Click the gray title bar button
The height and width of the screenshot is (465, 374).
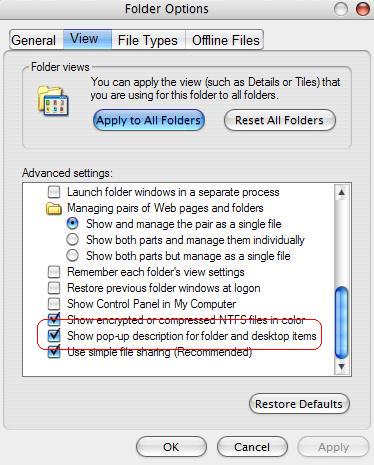pyautogui.click(x=341, y=9)
